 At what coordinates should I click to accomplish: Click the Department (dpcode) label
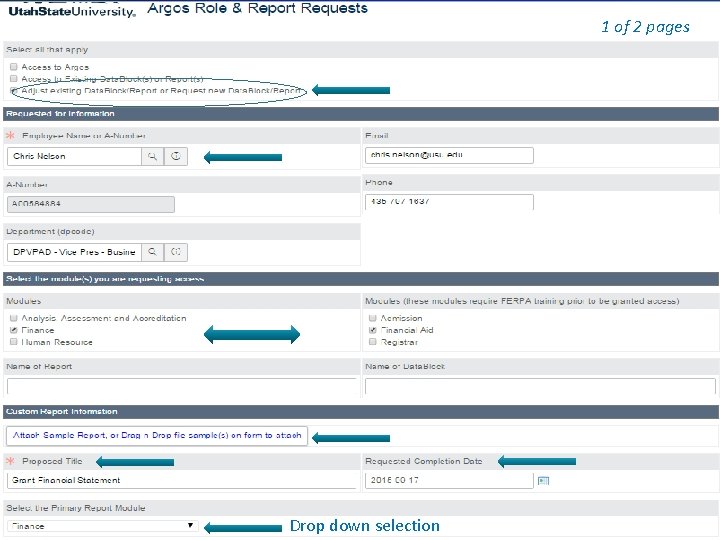point(50,231)
